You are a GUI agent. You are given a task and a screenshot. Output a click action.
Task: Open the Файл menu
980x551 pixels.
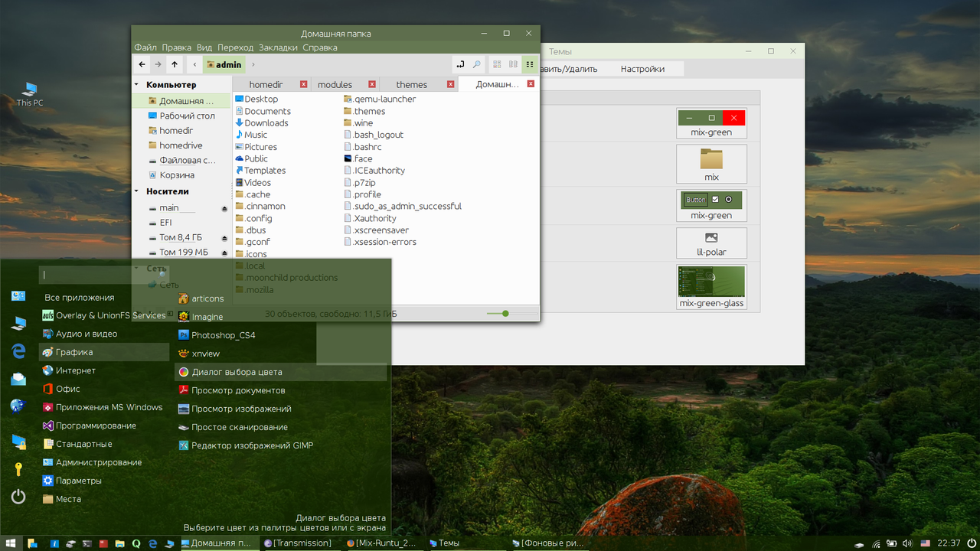pyautogui.click(x=145, y=47)
